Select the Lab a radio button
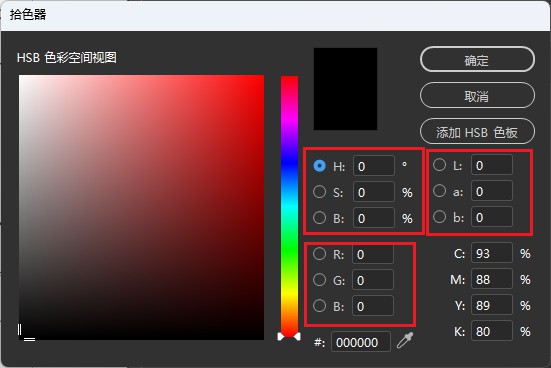This screenshot has height=368, width=551. 440,191
